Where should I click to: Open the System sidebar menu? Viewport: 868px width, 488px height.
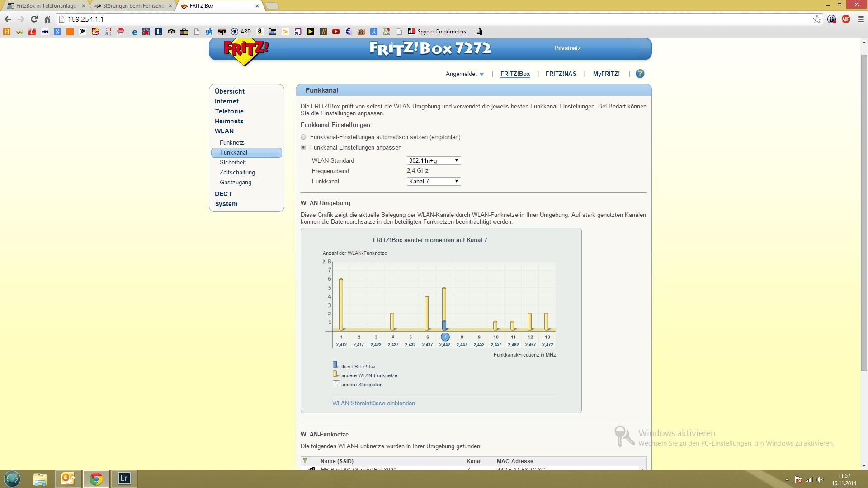tap(226, 204)
